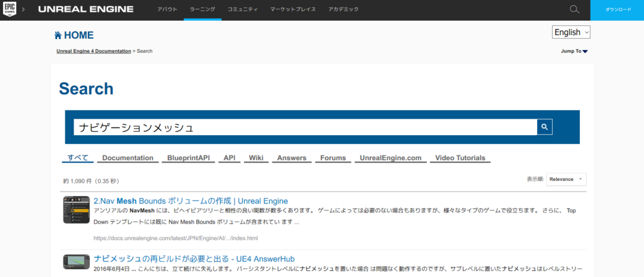Screen dimensions: 644x277
Task: Click the 約 1,090 件 result count text
Action: coord(91,180)
